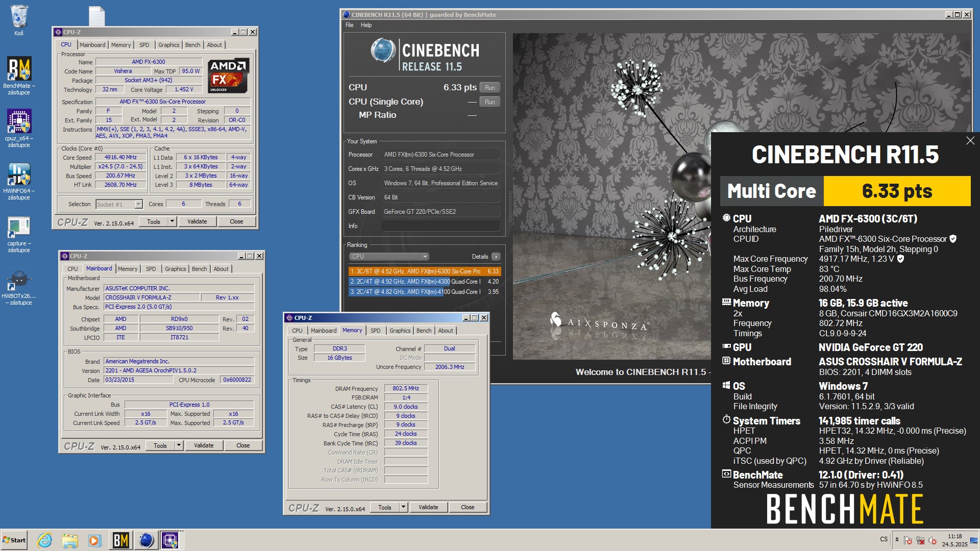Viewport: 980px width, 551px height.
Task: Click the Cinebench window title icon
Action: pyautogui.click(x=346, y=15)
